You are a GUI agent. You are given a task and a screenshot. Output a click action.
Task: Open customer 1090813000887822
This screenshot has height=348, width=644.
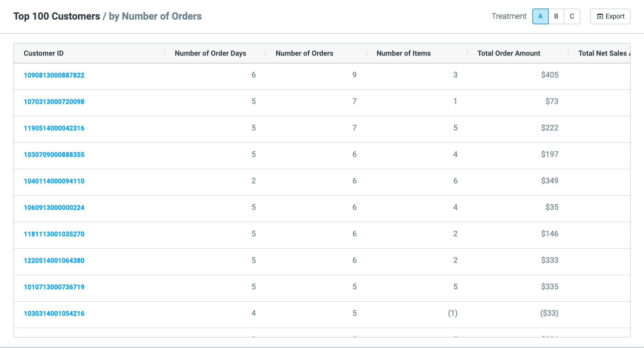point(54,75)
